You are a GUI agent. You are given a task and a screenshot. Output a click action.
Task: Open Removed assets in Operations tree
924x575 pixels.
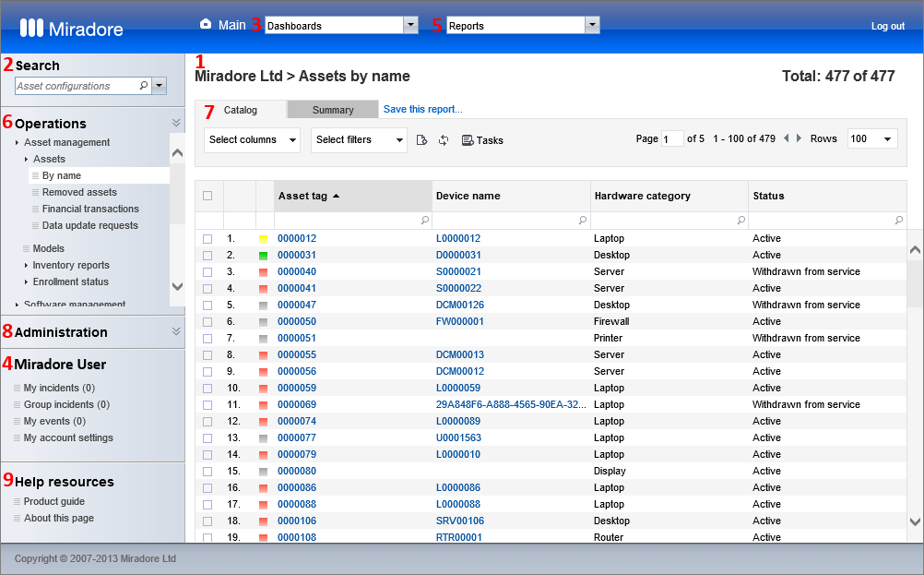click(79, 192)
